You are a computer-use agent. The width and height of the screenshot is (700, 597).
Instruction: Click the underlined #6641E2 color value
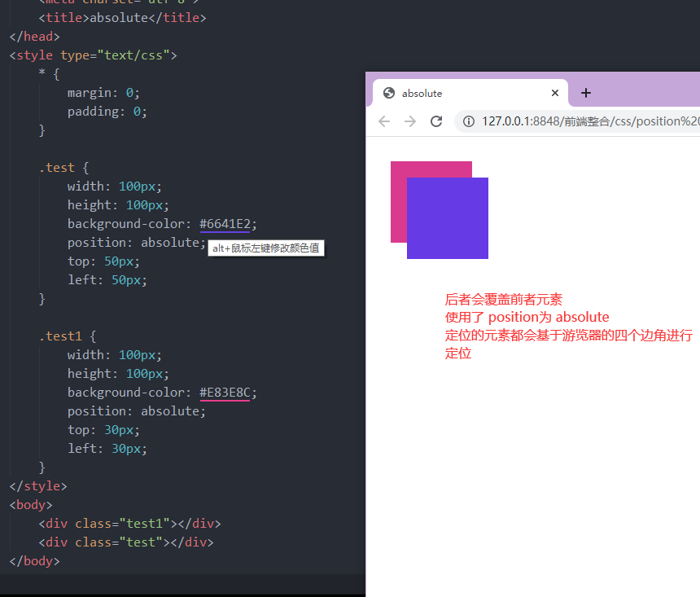(225, 223)
